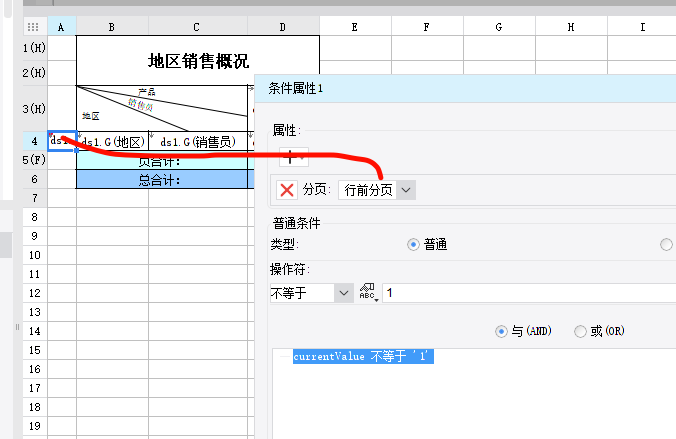Open the 不等于 operator dropdown

click(x=312, y=293)
